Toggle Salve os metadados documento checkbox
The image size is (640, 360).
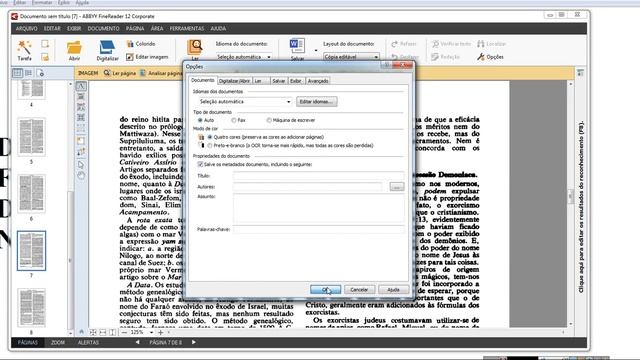(200, 164)
